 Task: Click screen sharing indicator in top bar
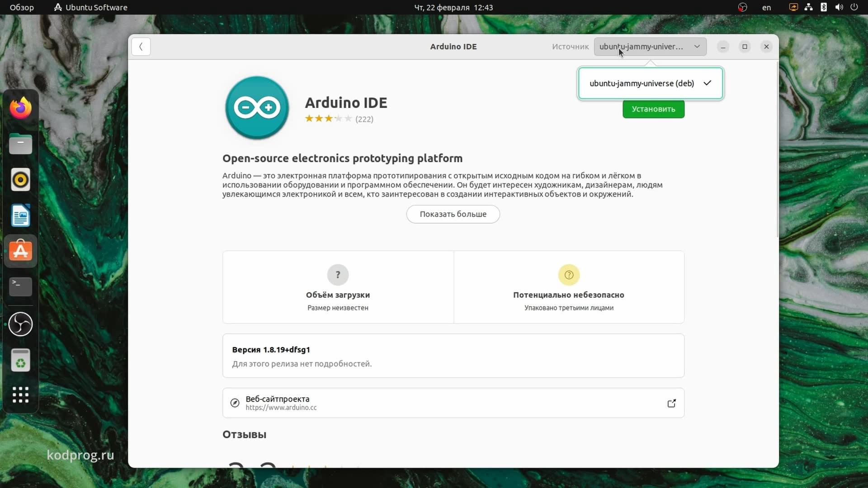(x=793, y=7)
